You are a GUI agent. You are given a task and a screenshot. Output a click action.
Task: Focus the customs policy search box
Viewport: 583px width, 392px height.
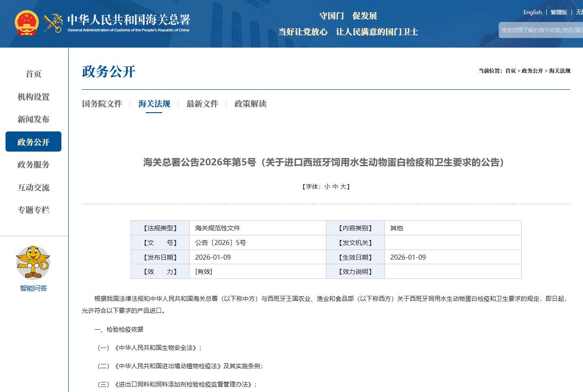(541, 30)
